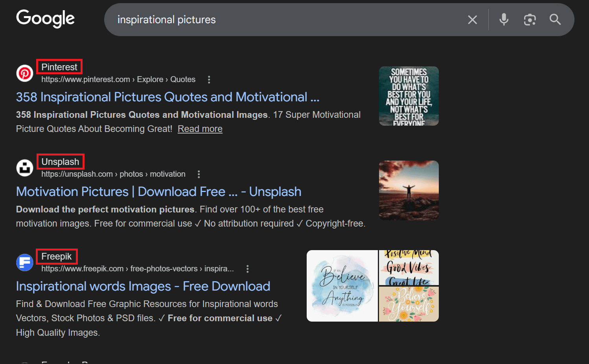Click the Unsplash favicon

click(25, 168)
